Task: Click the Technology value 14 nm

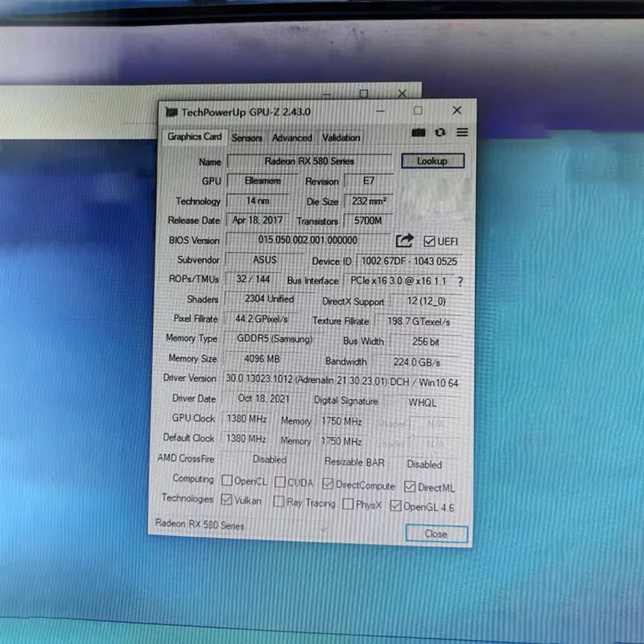Action: [258, 200]
